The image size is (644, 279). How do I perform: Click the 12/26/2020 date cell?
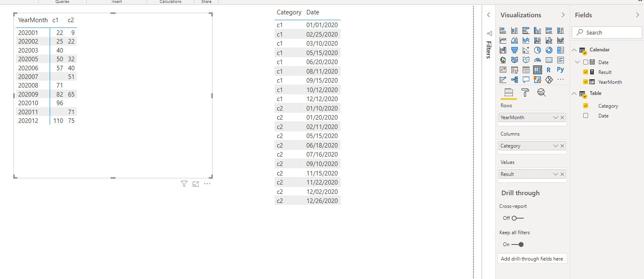point(322,201)
